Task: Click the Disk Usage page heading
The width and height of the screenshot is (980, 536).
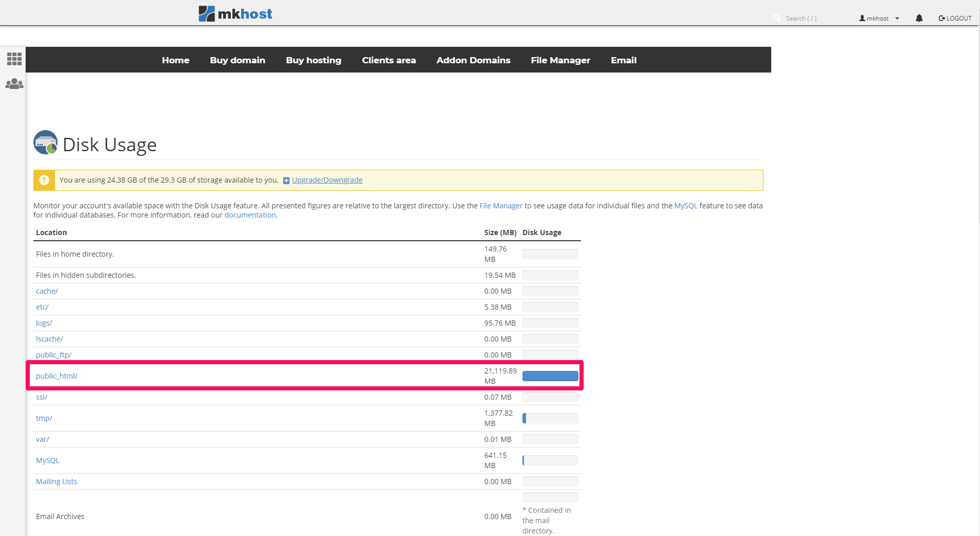Action: [110, 145]
